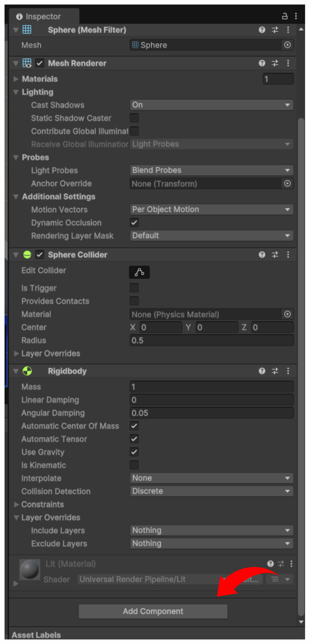Open Mesh Renderer preset settings icon
Image resolution: width=310 pixels, height=644 pixels.
(x=275, y=63)
